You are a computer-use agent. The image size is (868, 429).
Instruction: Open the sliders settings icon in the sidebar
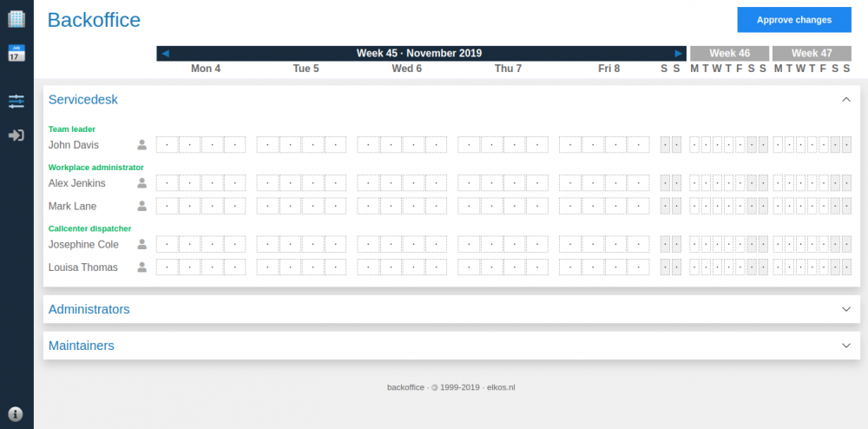tap(16, 102)
